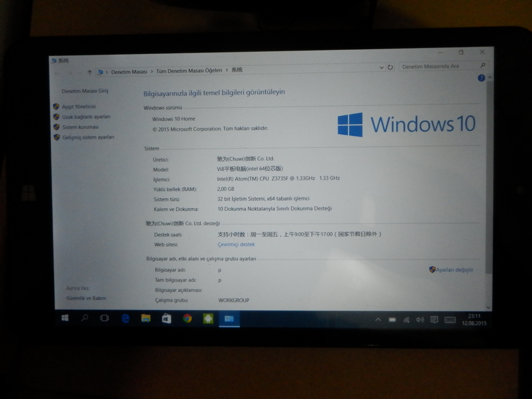Close the 系统 window

pos(482,52)
